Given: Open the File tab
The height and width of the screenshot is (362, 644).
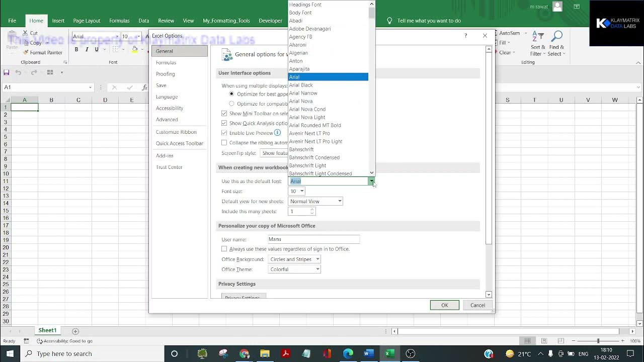Looking at the screenshot, I should [12, 21].
